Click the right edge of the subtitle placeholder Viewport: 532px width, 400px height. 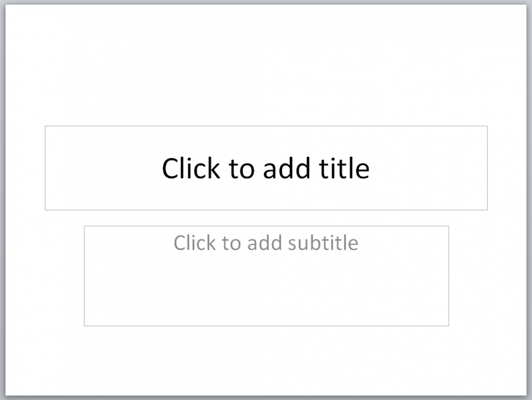click(449, 276)
